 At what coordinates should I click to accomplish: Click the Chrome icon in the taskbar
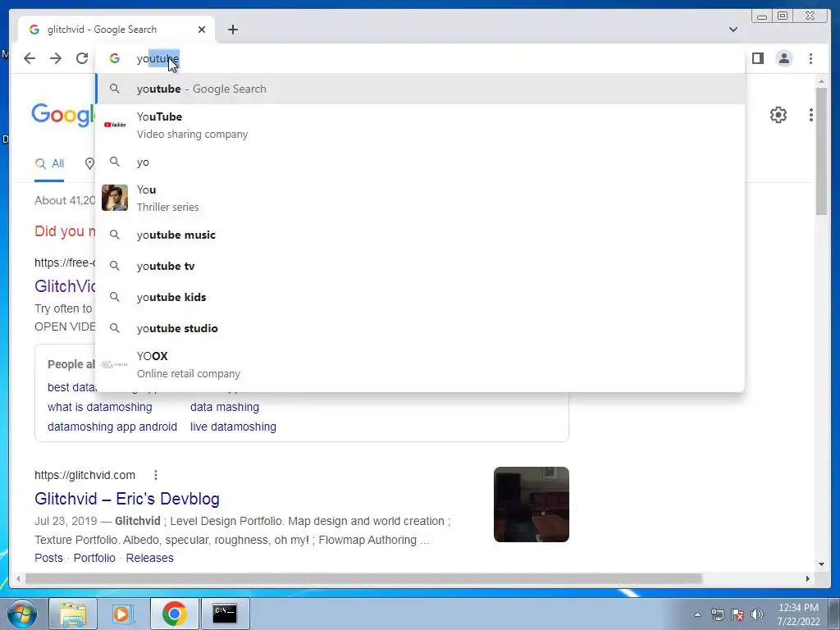(174, 614)
